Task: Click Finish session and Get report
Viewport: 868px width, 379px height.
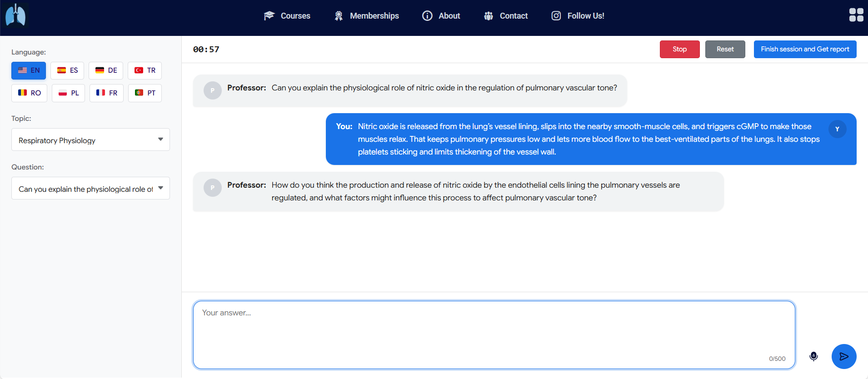Action: [805, 49]
